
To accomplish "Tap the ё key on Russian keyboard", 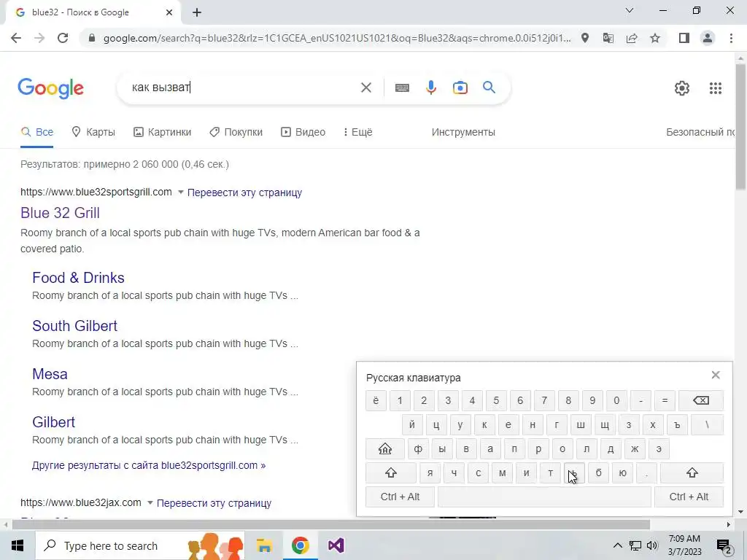I will point(376,400).
